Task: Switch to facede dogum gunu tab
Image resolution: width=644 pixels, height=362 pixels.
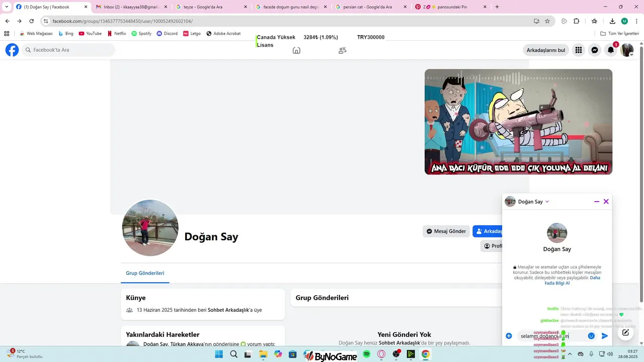Action: click(x=291, y=7)
